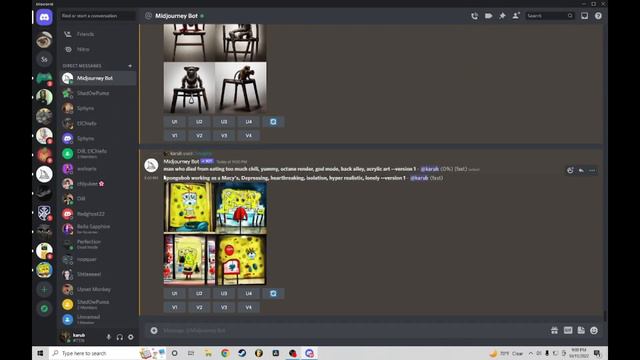Open the Upset Monkey direct message
The width and height of the screenshot is (640, 360).
98,289
